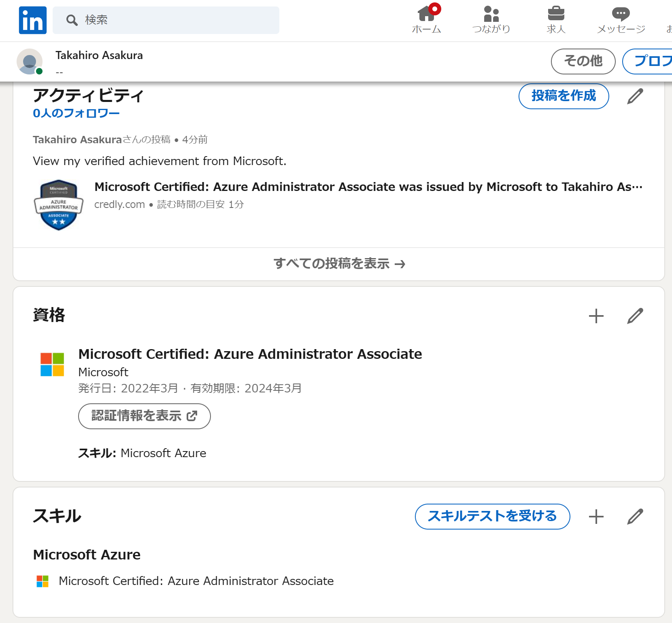The image size is (672, 623).
Task: Open the その他 options button
Action: (583, 61)
